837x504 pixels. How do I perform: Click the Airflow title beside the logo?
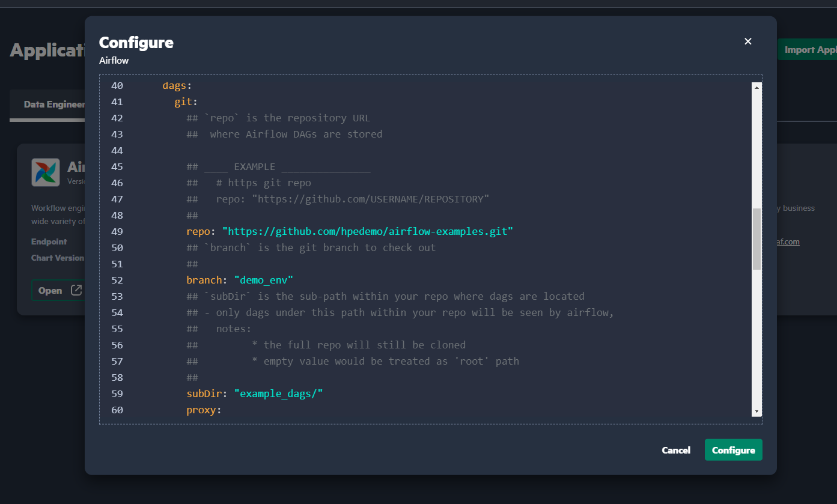tap(82, 166)
